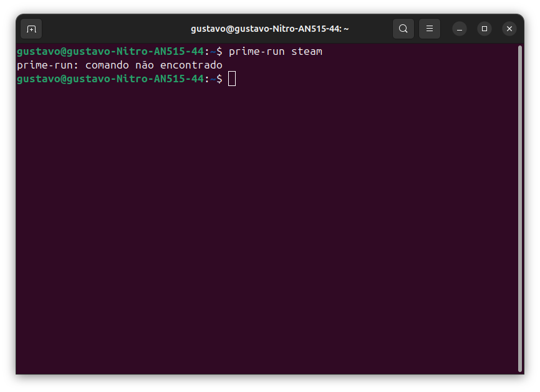Open the hamburger main menu

click(x=430, y=29)
